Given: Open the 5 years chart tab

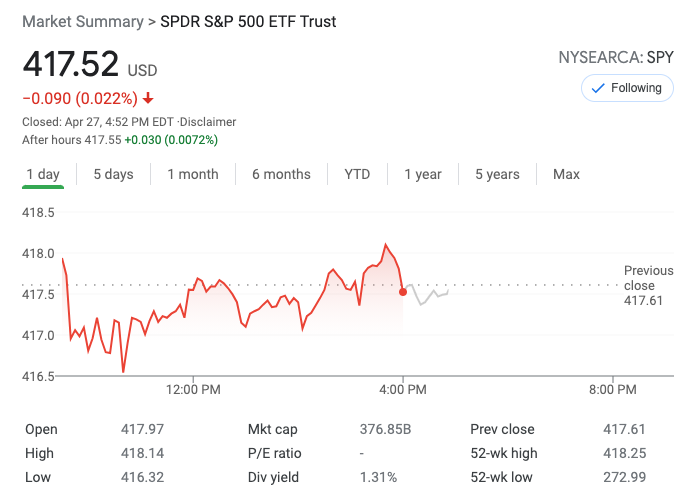Looking at the screenshot, I should [x=497, y=174].
